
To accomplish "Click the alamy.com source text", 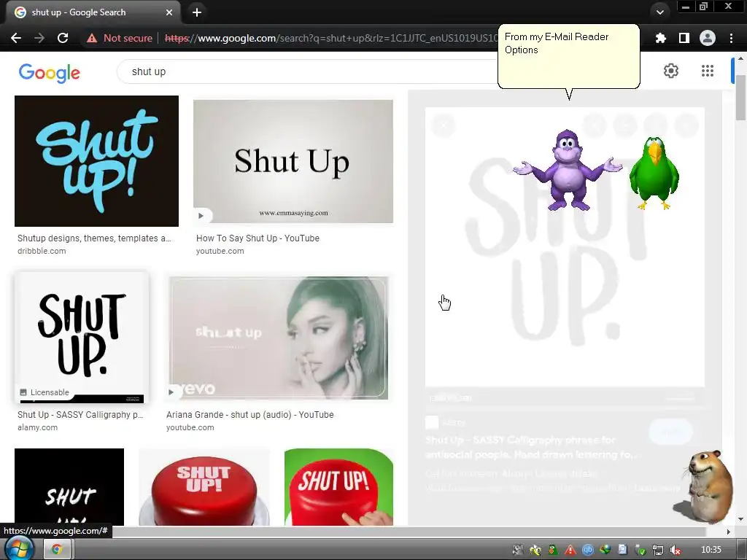I will point(38,427).
